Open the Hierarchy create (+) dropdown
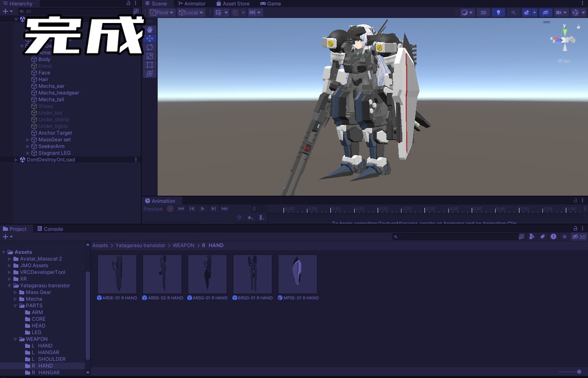Image resolution: width=588 pixels, height=378 pixels. click(x=7, y=11)
